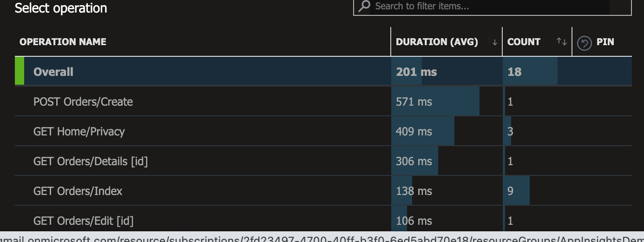
Task: Click the count 9 bar for Orders/Index
Action: coord(517,191)
